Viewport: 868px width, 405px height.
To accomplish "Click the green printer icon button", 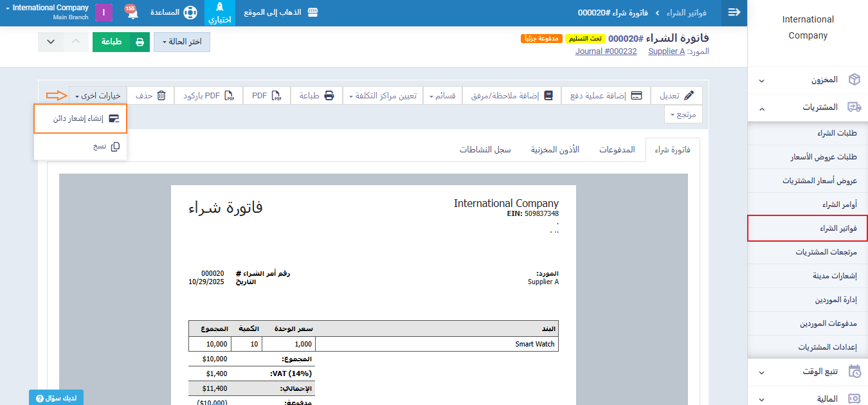I will click(140, 42).
